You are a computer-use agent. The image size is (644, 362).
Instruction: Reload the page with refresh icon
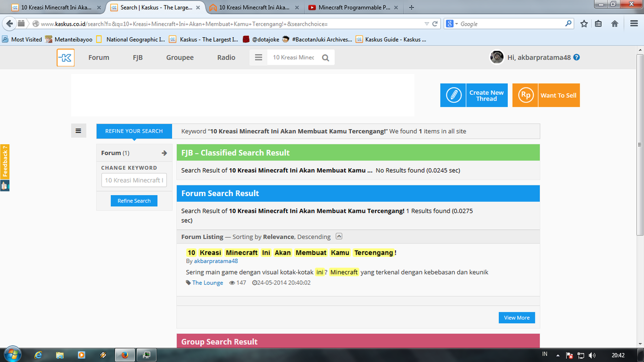[435, 24]
